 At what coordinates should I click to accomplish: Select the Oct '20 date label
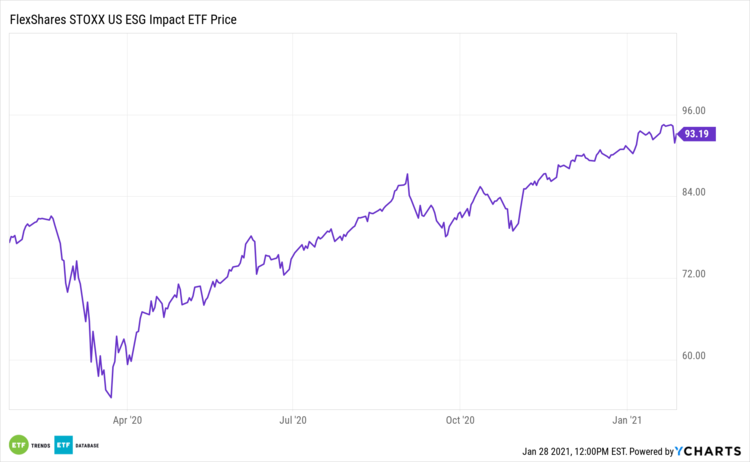[459, 421]
